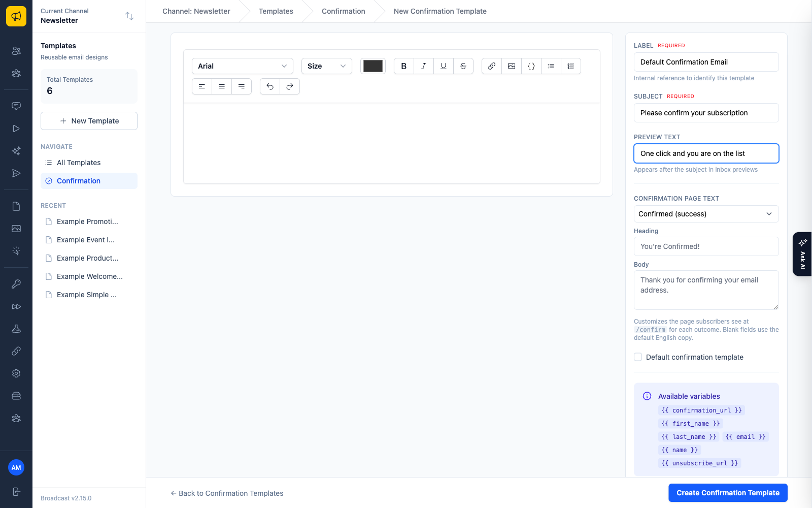Open the image media sidebar icon

(x=16, y=229)
